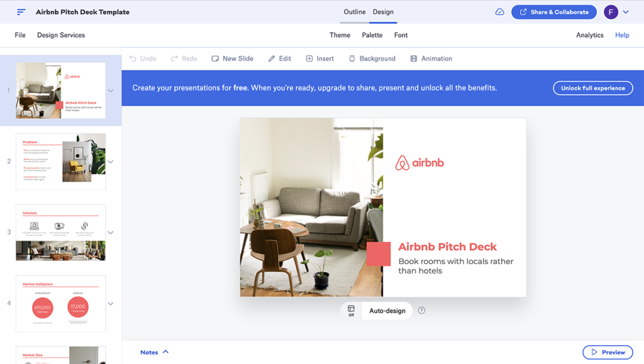Click the Undo arrow icon
The height and width of the screenshot is (364, 644).
pos(133,58)
